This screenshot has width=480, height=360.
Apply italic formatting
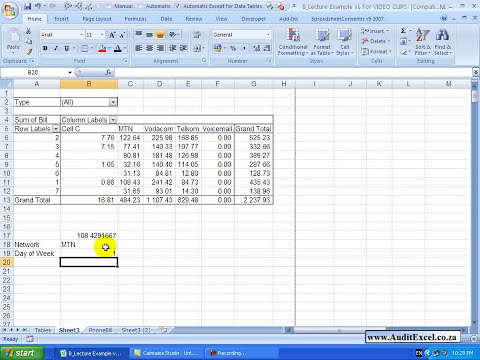click(56, 49)
